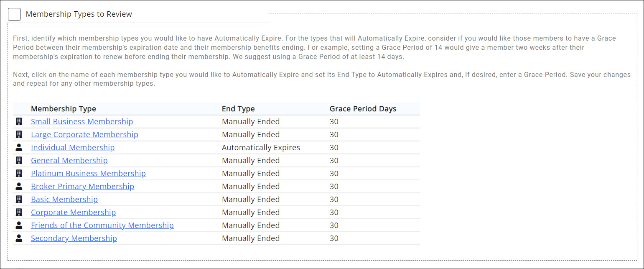Open Large Corporate Membership link
The height and width of the screenshot is (269, 644).
coord(84,135)
